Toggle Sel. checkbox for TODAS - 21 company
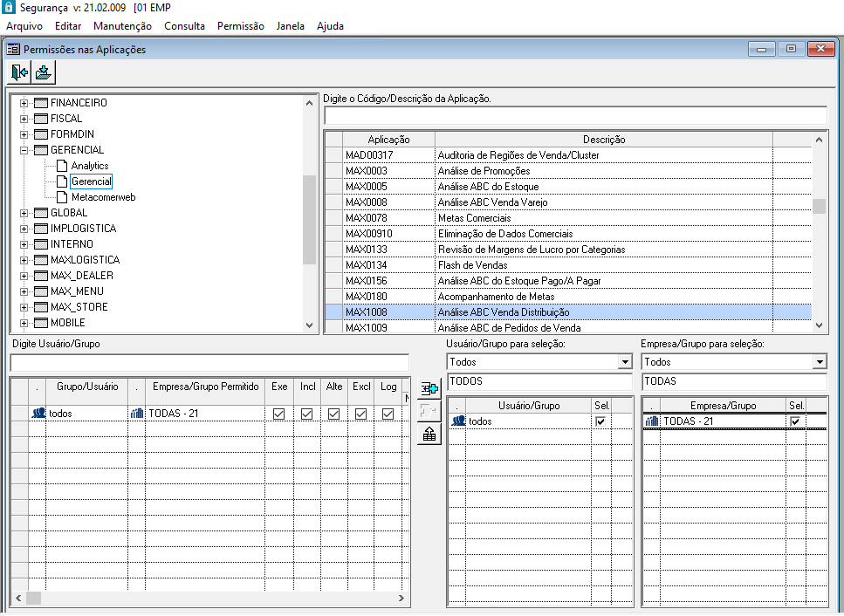Screen dimensions: 844x616 795,421
